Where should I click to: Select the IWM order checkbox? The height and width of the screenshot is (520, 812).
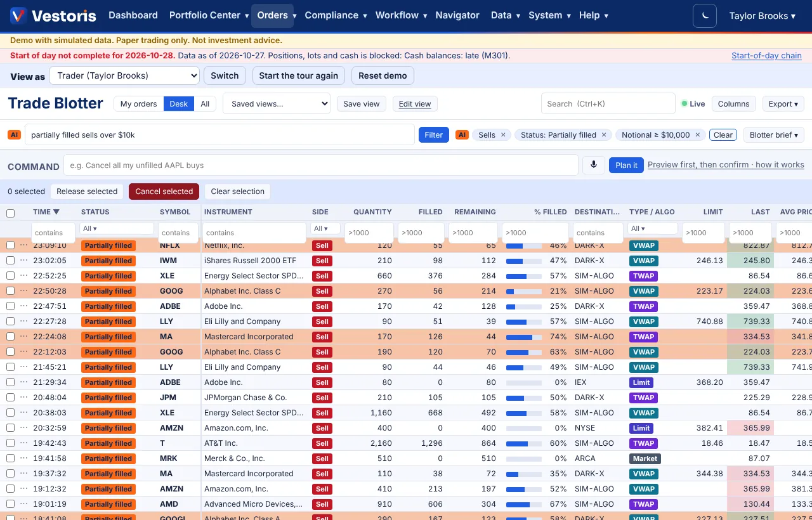(x=10, y=261)
